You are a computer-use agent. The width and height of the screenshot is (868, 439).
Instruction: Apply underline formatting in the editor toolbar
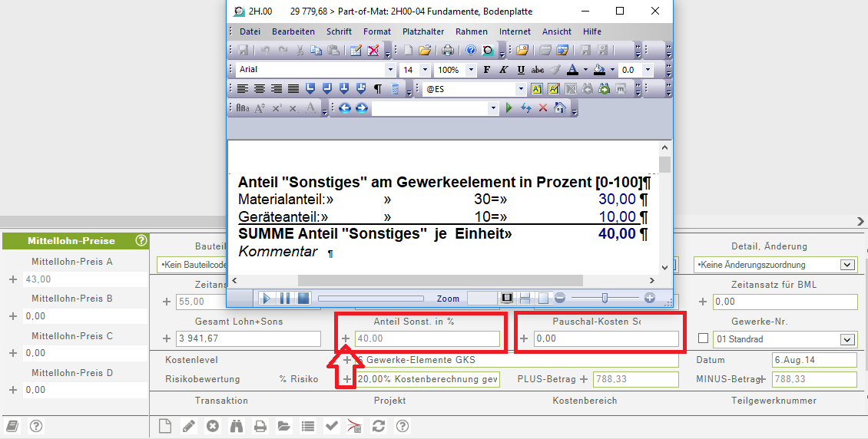(521, 70)
